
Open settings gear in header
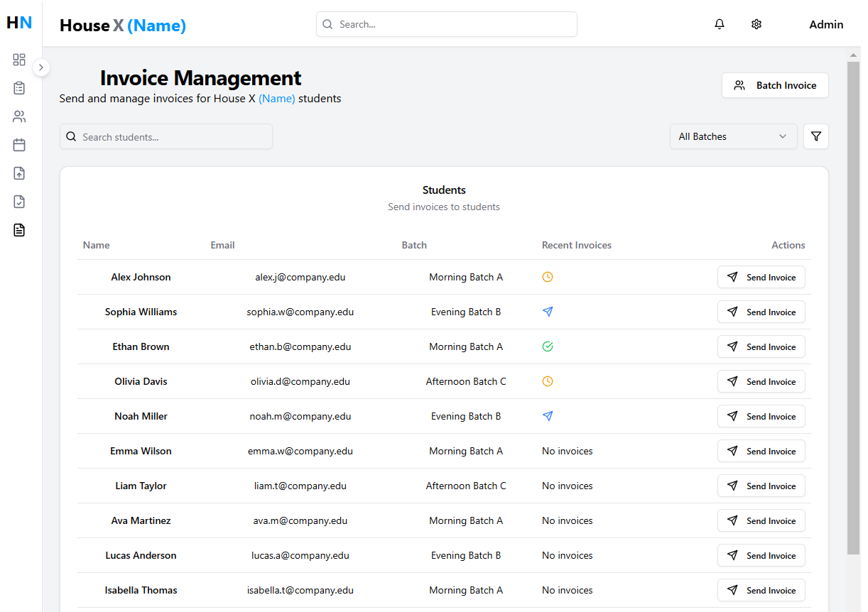pyautogui.click(x=756, y=24)
